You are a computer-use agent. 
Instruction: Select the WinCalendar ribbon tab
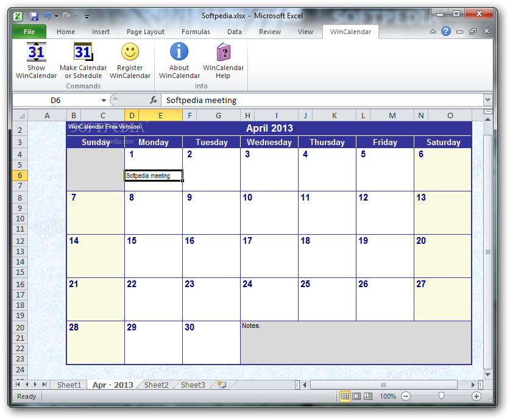tap(350, 32)
